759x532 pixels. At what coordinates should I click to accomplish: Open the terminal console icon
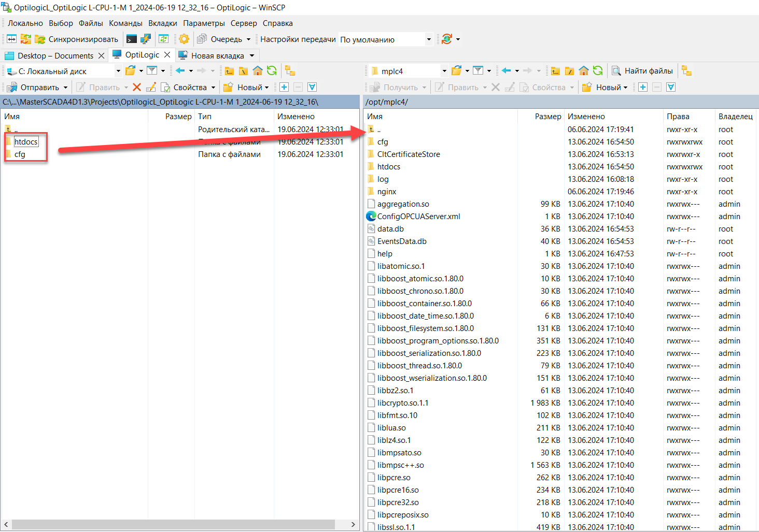tap(132, 39)
